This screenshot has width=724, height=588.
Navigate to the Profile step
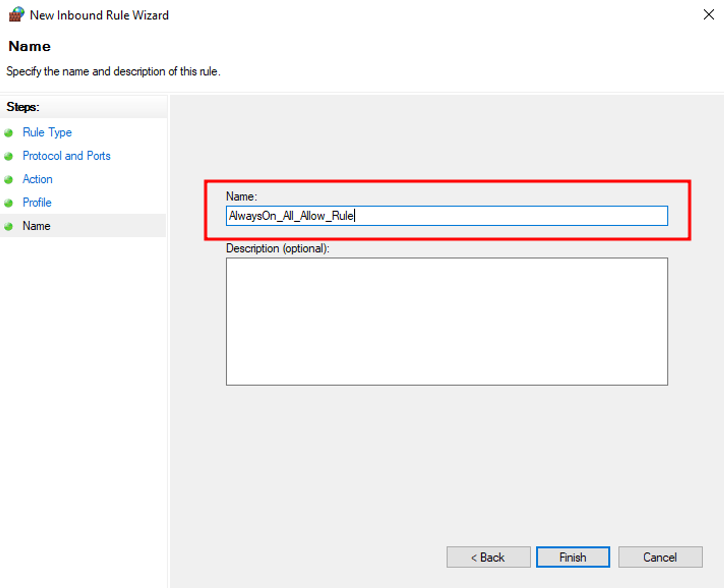37,202
